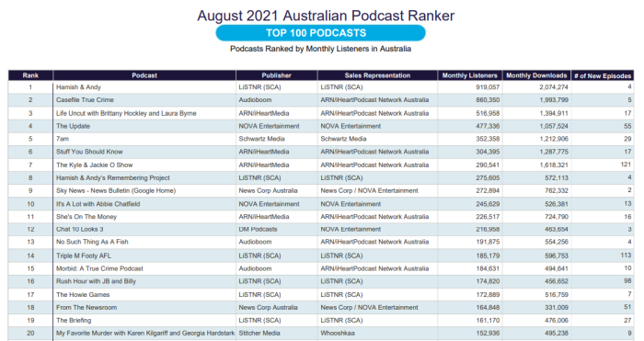Select the Publisher column header
The image size is (644, 341).
pyautogui.click(x=276, y=75)
